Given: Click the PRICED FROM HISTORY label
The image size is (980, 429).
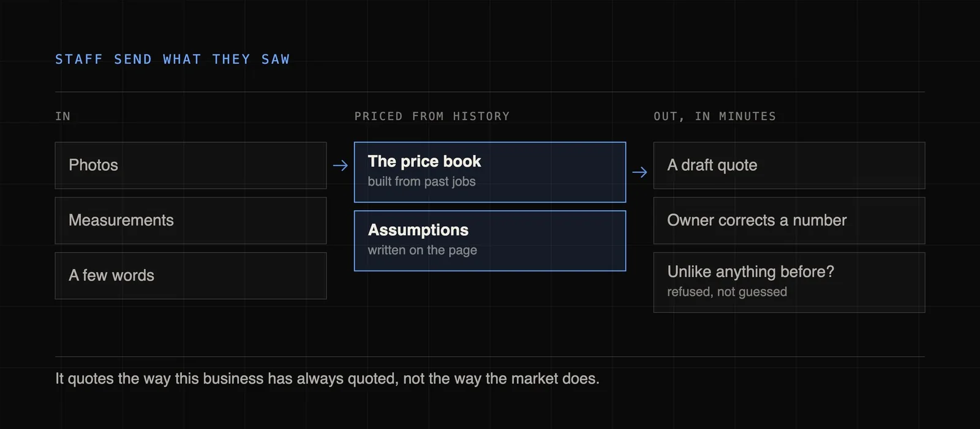Looking at the screenshot, I should click(432, 116).
